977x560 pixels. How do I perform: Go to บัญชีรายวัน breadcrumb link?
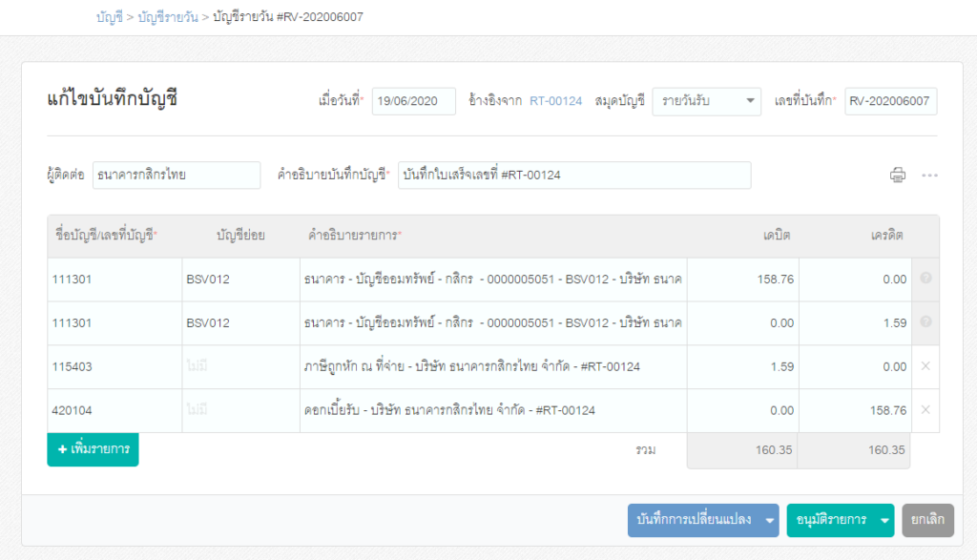tap(168, 17)
